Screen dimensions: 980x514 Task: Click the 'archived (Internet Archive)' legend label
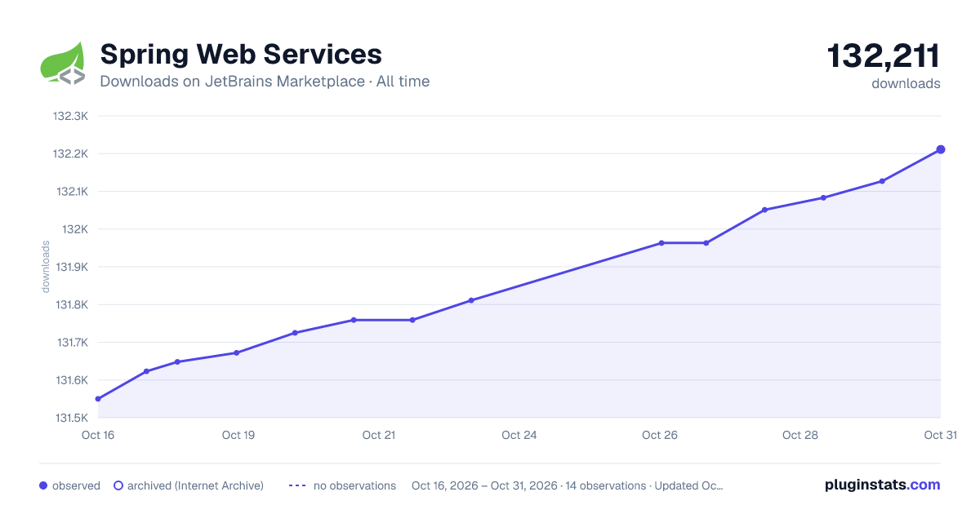[195, 485]
